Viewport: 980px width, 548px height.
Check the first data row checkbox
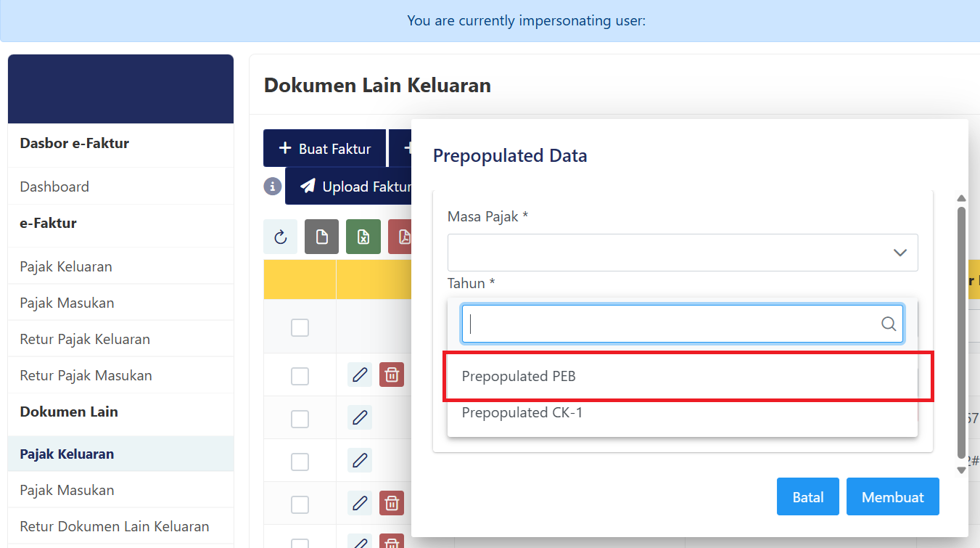tap(300, 376)
